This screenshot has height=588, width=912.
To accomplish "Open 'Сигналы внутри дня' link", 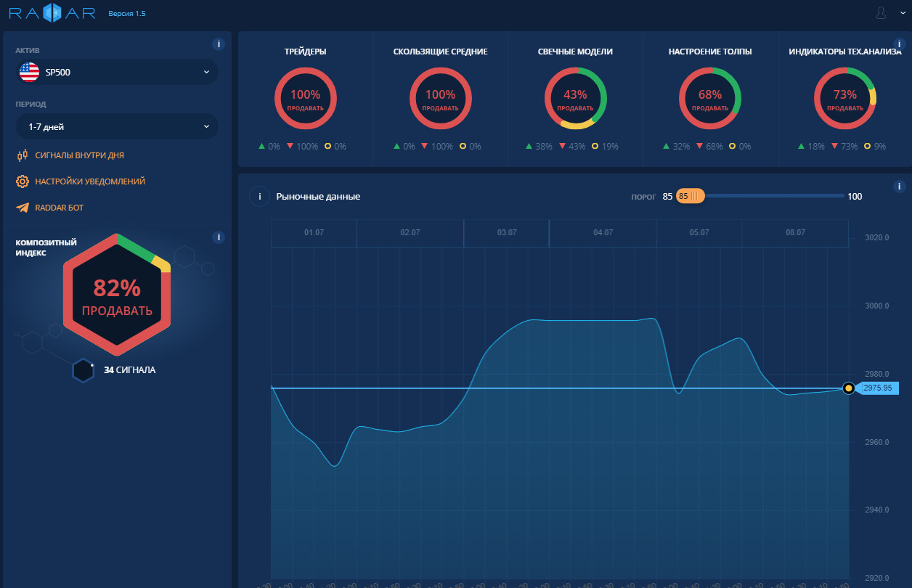I will click(80, 155).
